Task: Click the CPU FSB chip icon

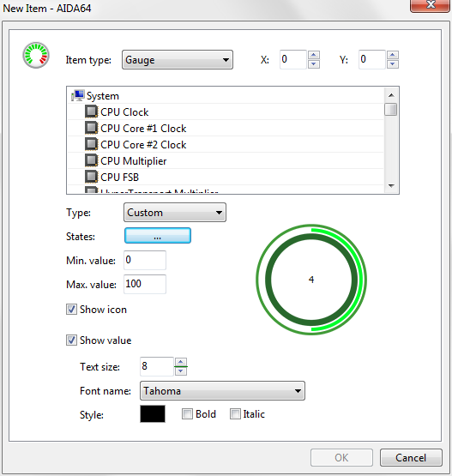Action: pyautogui.click(x=92, y=177)
